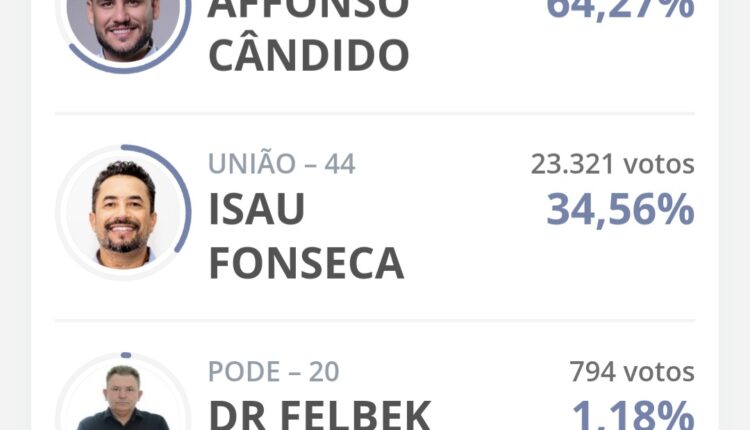Open Isau Fonseca's candidate photo
The height and width of the screenshot is (430, 750).
[x=123, y=212]
